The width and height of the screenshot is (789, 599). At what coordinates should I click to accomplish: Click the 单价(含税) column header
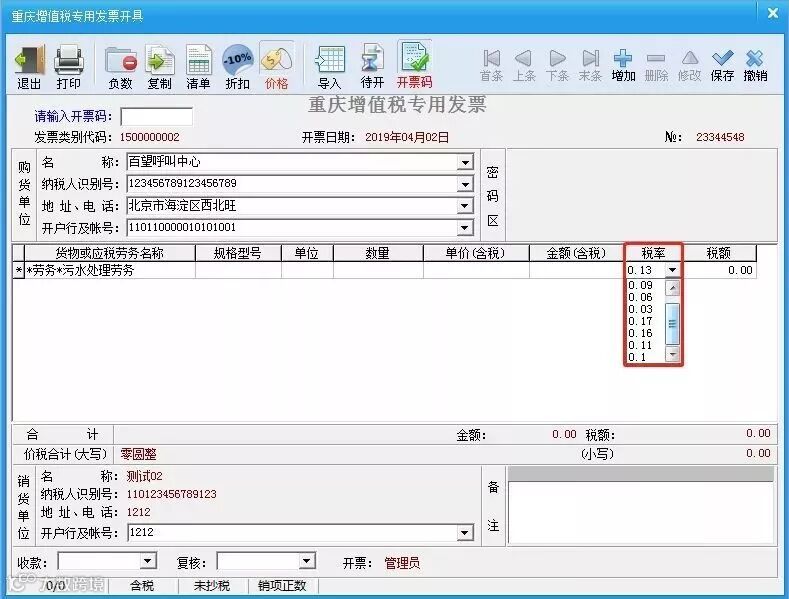coord(476,253)
